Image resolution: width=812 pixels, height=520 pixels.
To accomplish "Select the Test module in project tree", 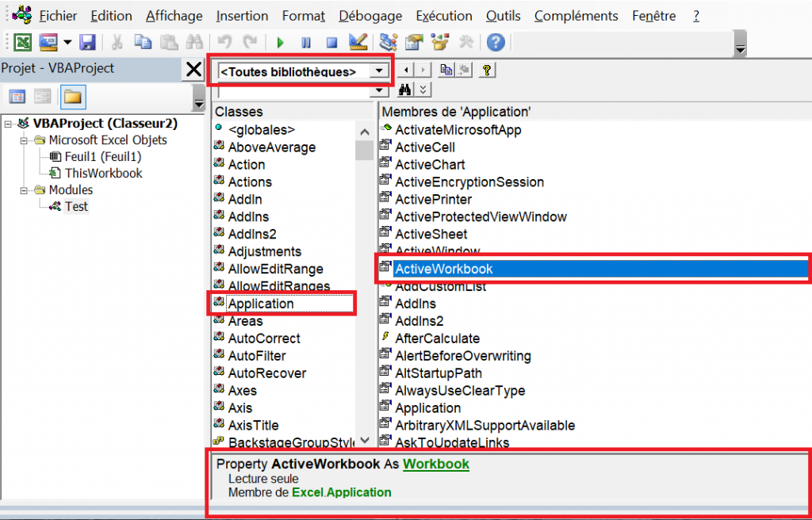I will tap(76, 206).
